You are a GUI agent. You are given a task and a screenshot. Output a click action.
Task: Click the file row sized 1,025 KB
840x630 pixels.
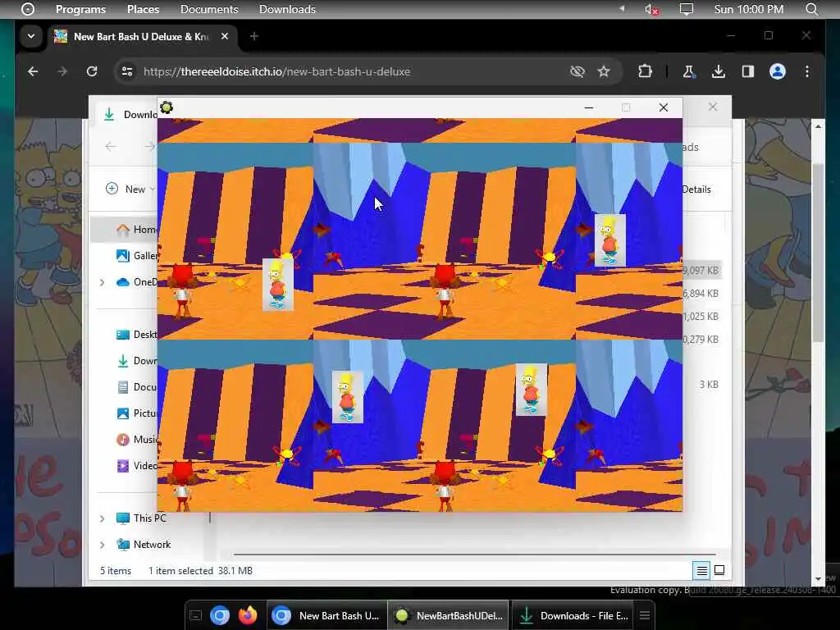(702, 316)
